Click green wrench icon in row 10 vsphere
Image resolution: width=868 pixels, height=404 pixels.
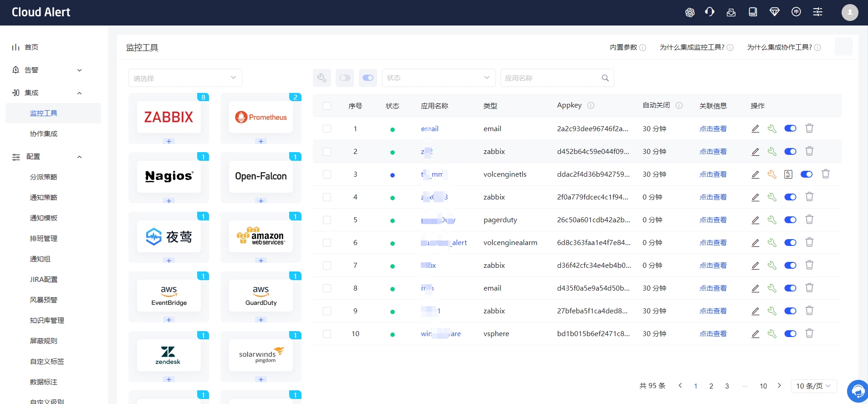pyautogui.click(x=772, y=333)
